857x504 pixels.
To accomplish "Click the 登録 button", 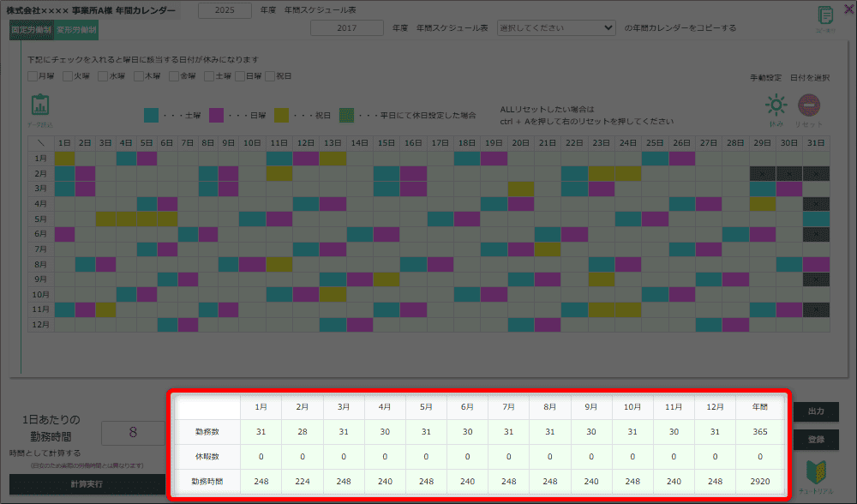I will click(x=816, y=440).
